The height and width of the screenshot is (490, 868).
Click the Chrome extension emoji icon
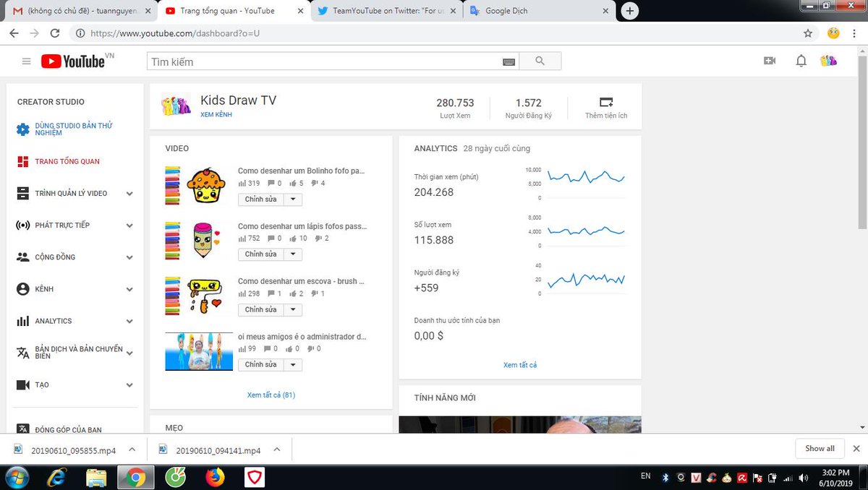click(833, 33)
